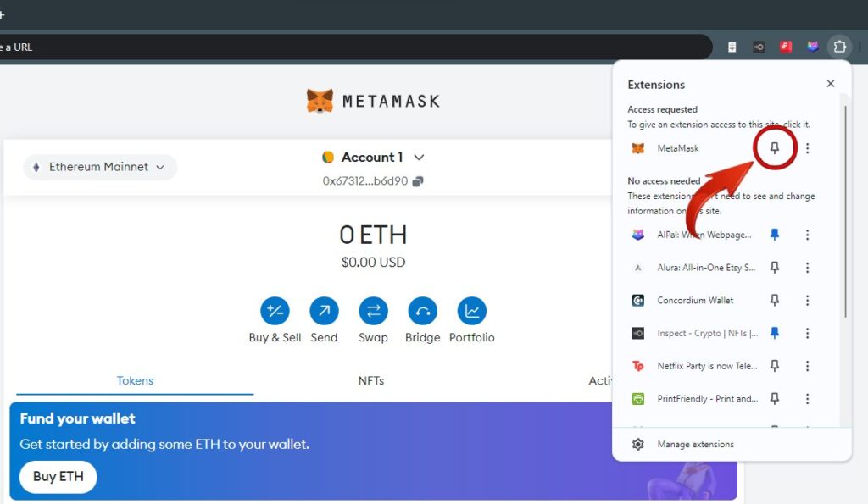Pin the PrintFriendly extension
This screenshot has height=504, width=868.
775,398
